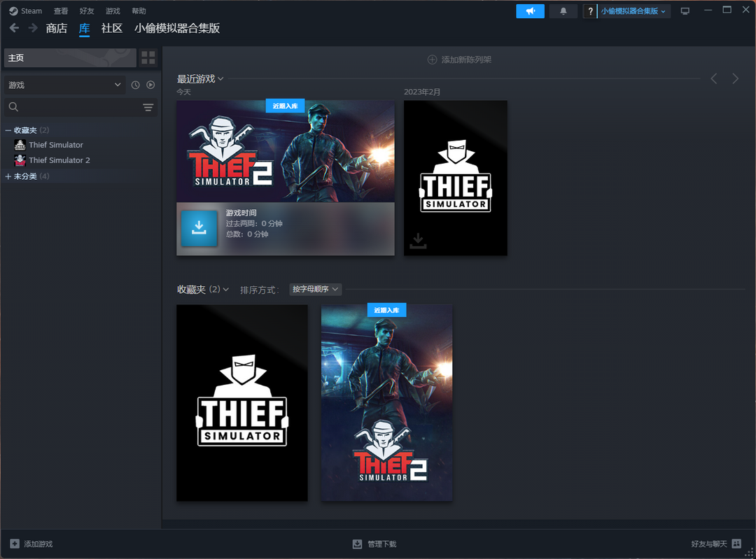Click the friends chat icon at bottom right
The width and height of the screenshot is (756, 559).
coord(736,544)
